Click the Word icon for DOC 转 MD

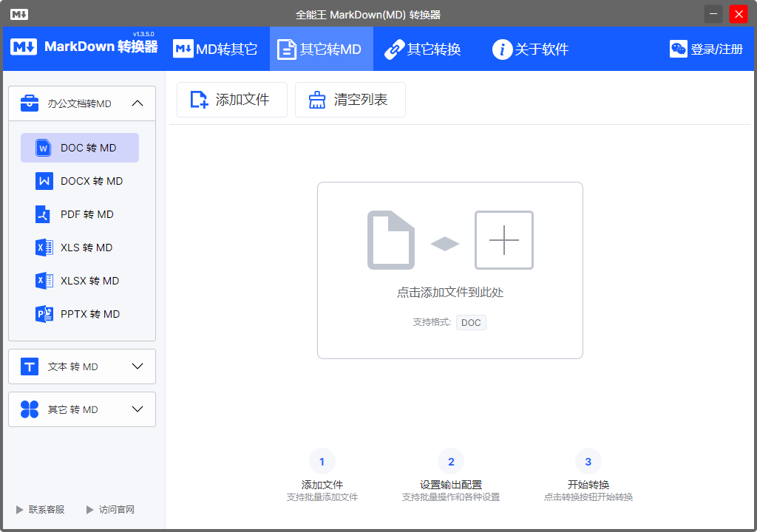pyautogui.click(x=44, y=148)
